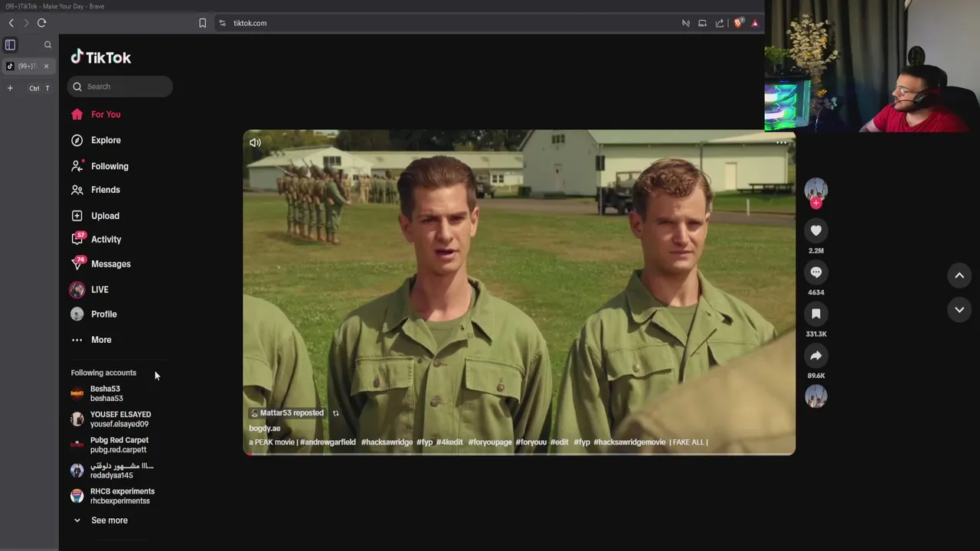Image resolution: width=980 pixels, height=551 pixels.
Task: Click the screen cast icon in the address bar
Action: point(702,23)
